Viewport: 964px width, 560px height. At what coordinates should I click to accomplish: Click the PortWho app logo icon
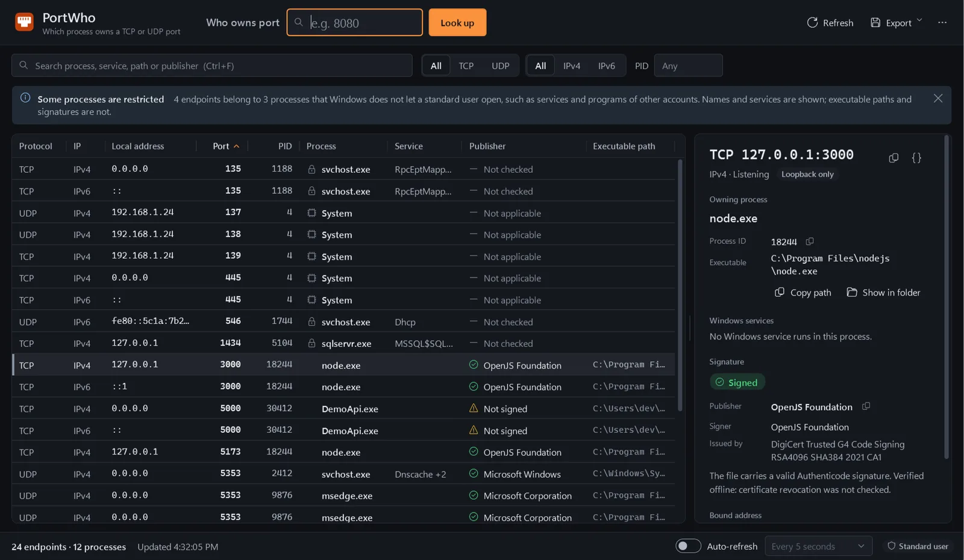24,22
